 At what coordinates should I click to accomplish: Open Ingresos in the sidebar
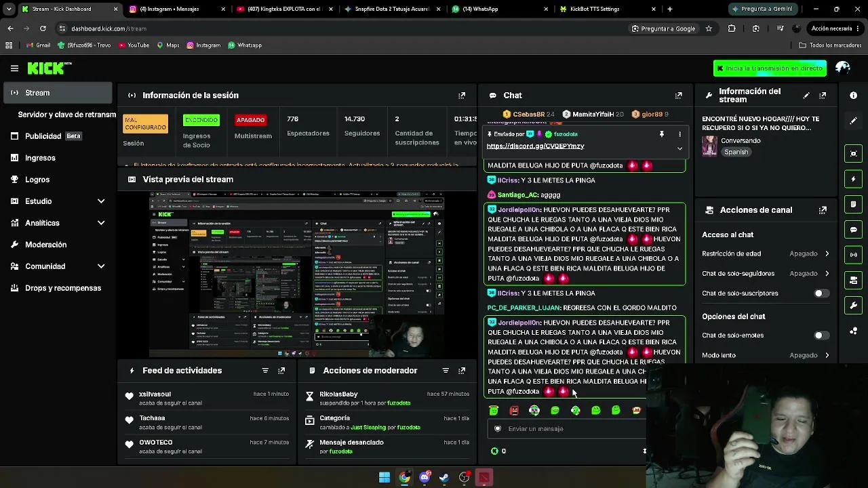coord(58,158)
